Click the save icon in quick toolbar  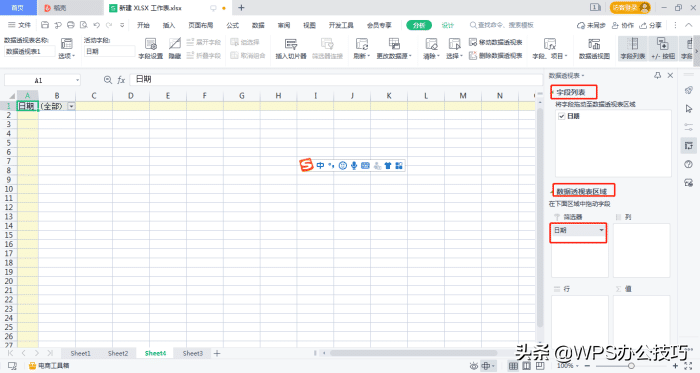45,25
